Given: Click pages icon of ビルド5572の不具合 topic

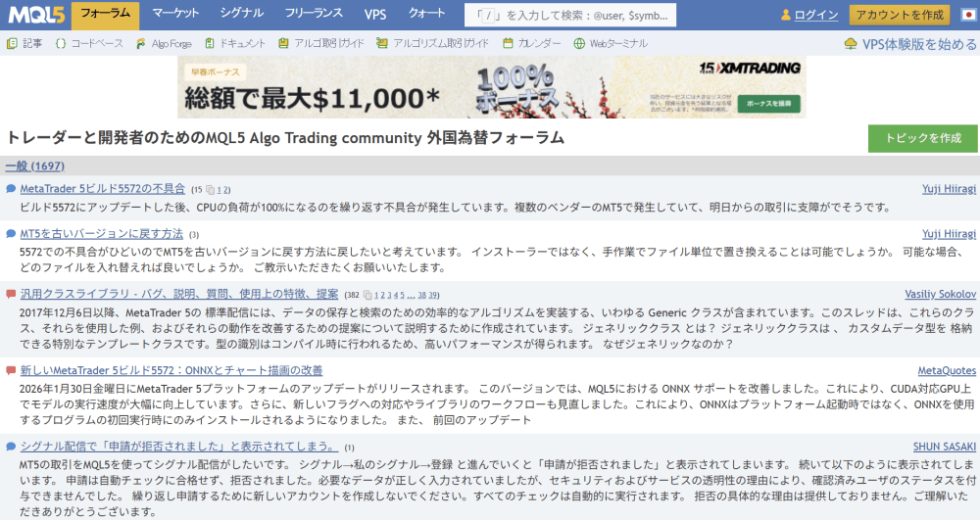Looking at the screenshot, I should 210,190.
